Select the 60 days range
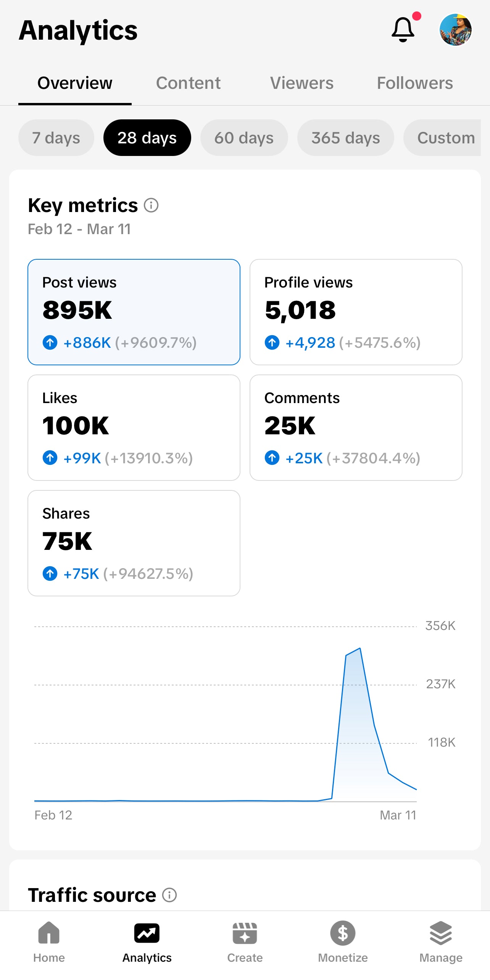 point(244,138)
